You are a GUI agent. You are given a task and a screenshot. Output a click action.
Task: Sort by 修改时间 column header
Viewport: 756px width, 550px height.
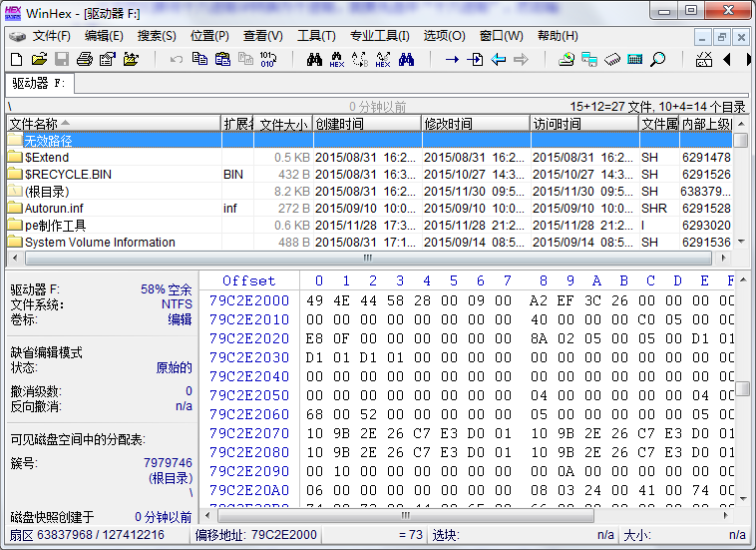449,124
